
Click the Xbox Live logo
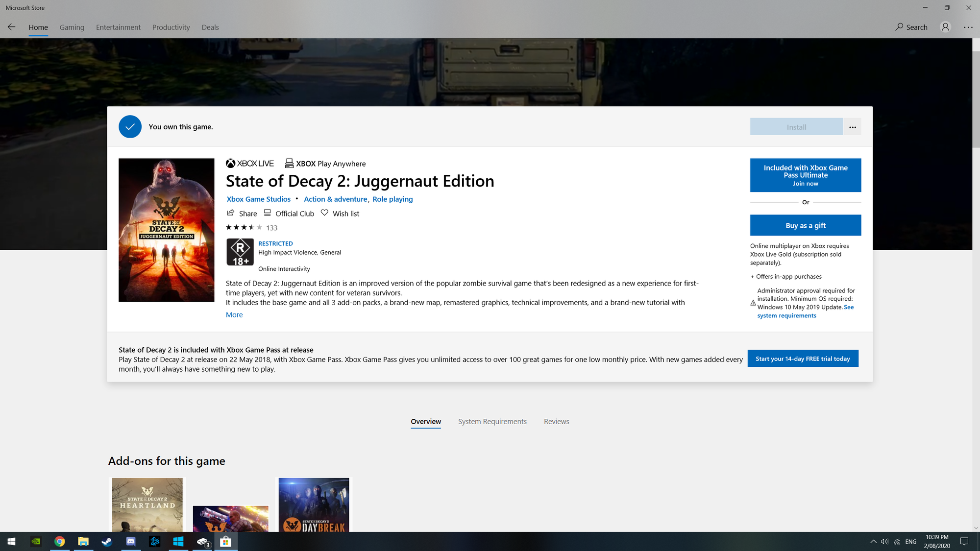[x=250, y=164]
